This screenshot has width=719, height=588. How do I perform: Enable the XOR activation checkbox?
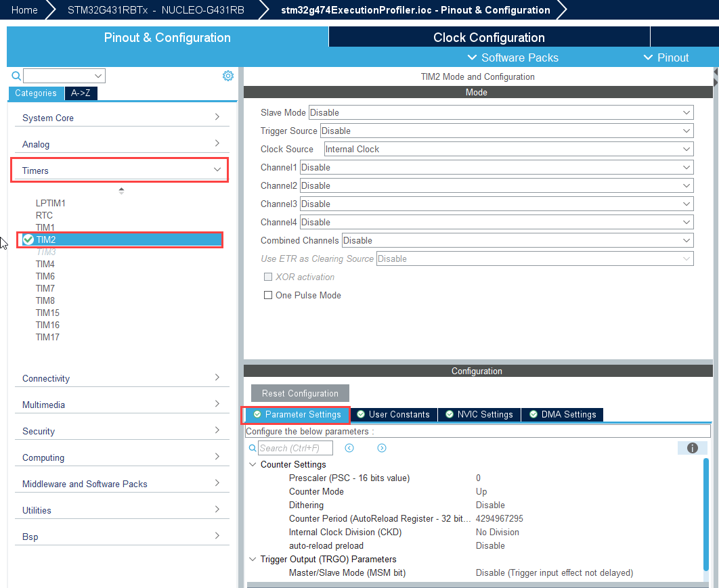[268, 277]
